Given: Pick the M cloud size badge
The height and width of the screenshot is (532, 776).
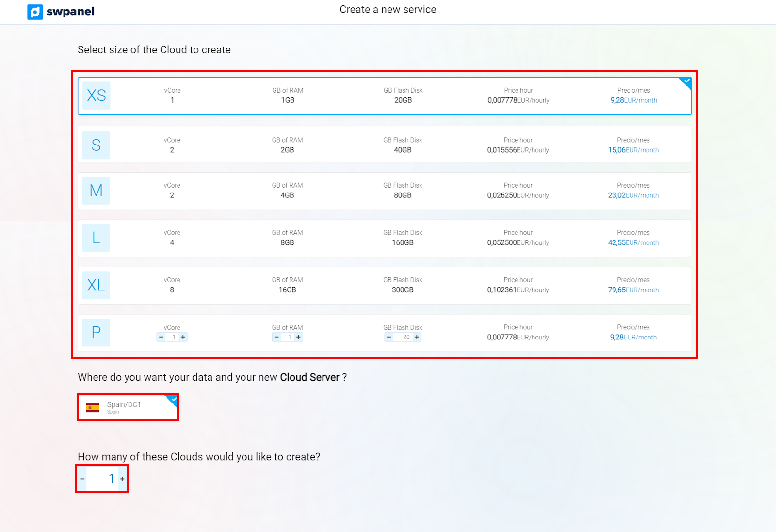Looking at the screenshot, I should [x=96, y=191].
